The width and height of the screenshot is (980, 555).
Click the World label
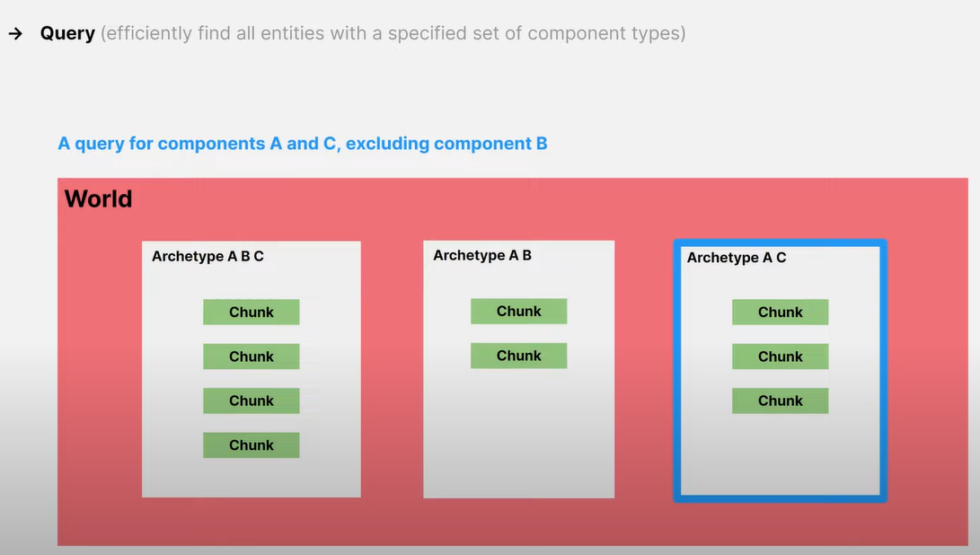click(98, 198)
